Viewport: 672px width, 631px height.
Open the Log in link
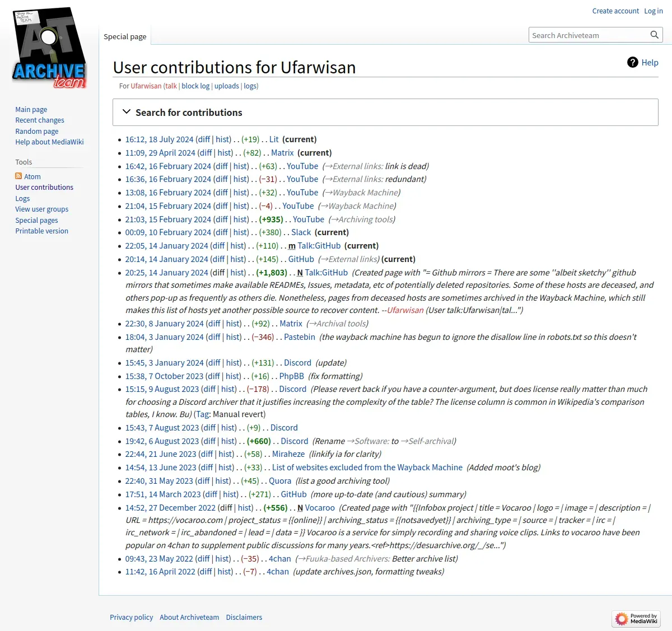[654, 11]
